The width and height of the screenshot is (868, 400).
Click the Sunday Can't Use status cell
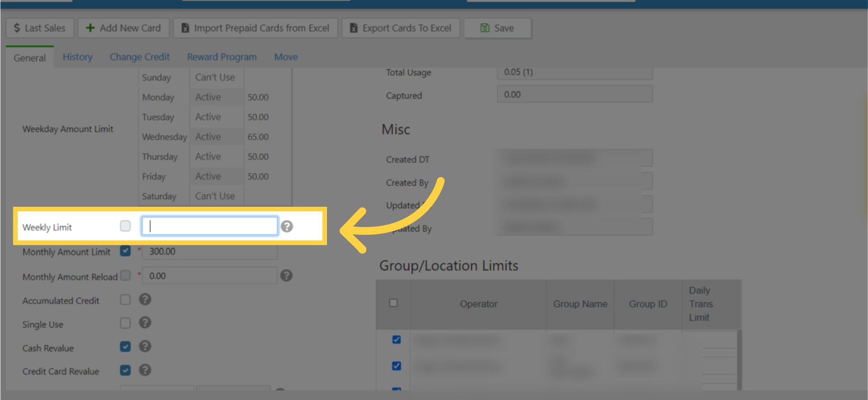(x=217, y=77)
